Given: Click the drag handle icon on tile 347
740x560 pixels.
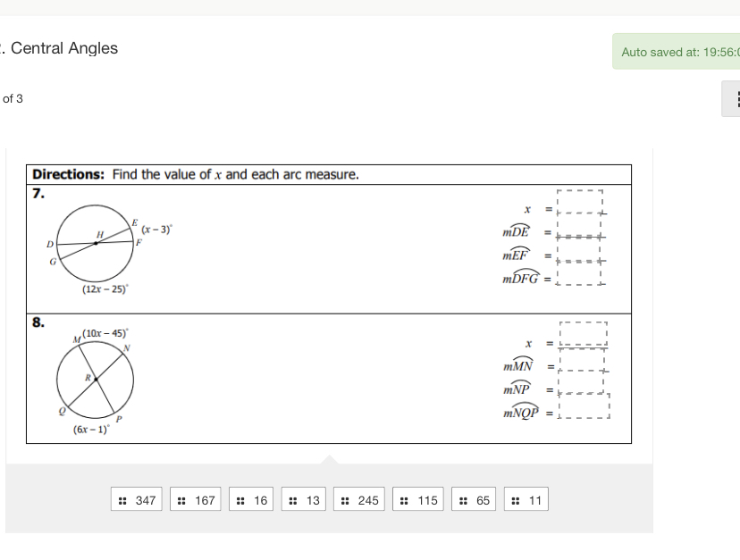Looking at the screenshot, I should click(x=122, y=500).
